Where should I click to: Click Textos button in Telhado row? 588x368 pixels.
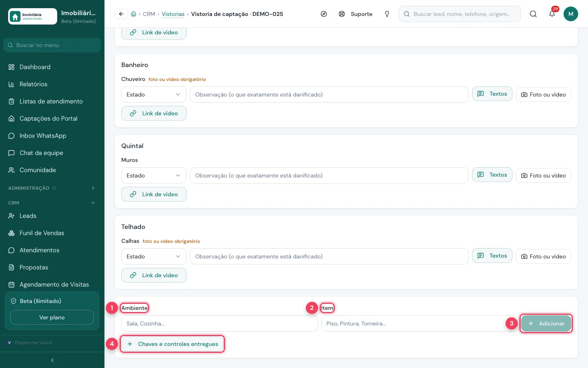click(492, 256)
